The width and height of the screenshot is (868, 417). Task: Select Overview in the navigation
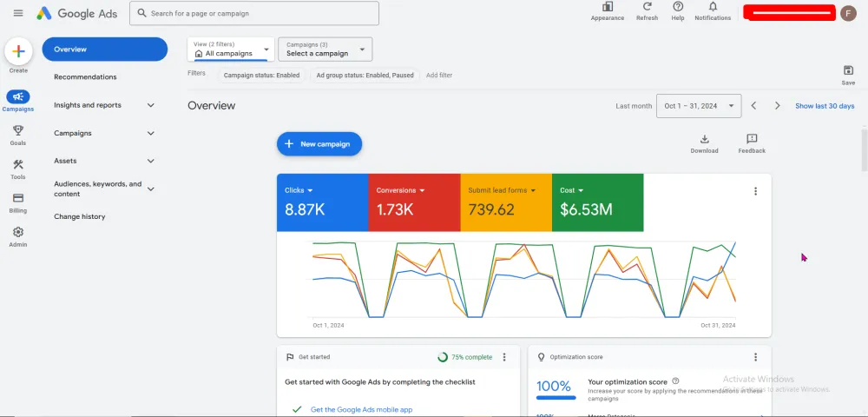point(105,50)
